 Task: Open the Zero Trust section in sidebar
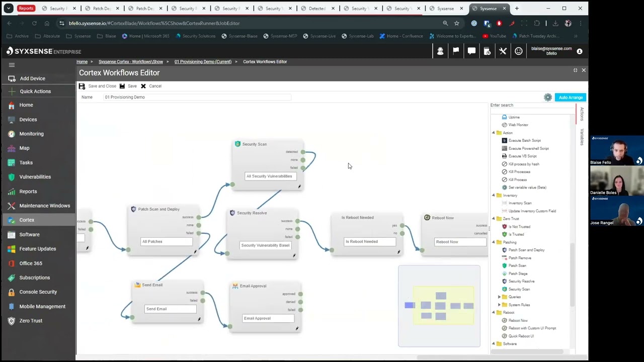click(x=31, y=321)
